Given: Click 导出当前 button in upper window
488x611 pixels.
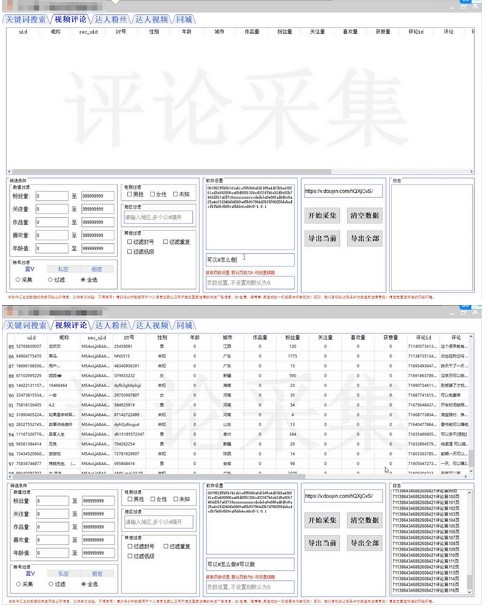Looking at the screenshot, I should 322,238.
